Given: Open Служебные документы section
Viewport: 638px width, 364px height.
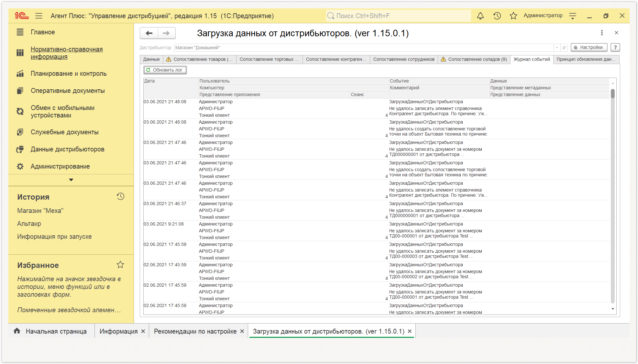Looking at the screenshot, I should (x=65, y=132).
